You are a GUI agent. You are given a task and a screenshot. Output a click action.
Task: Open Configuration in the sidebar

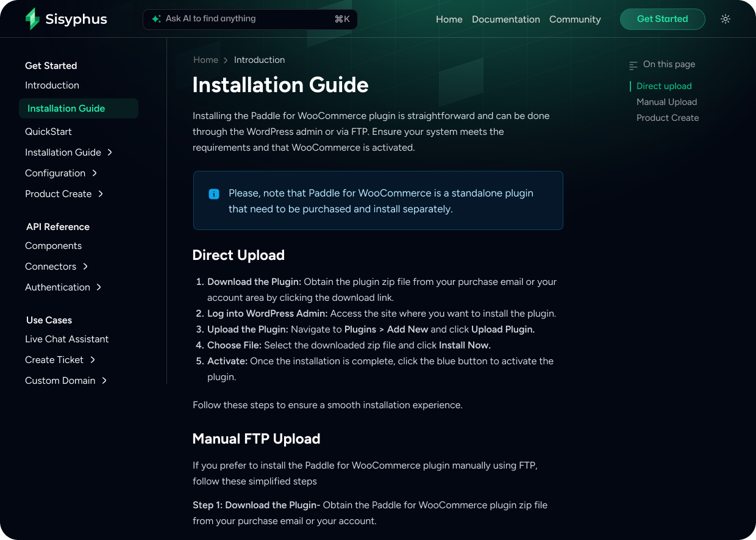(55, 173)
